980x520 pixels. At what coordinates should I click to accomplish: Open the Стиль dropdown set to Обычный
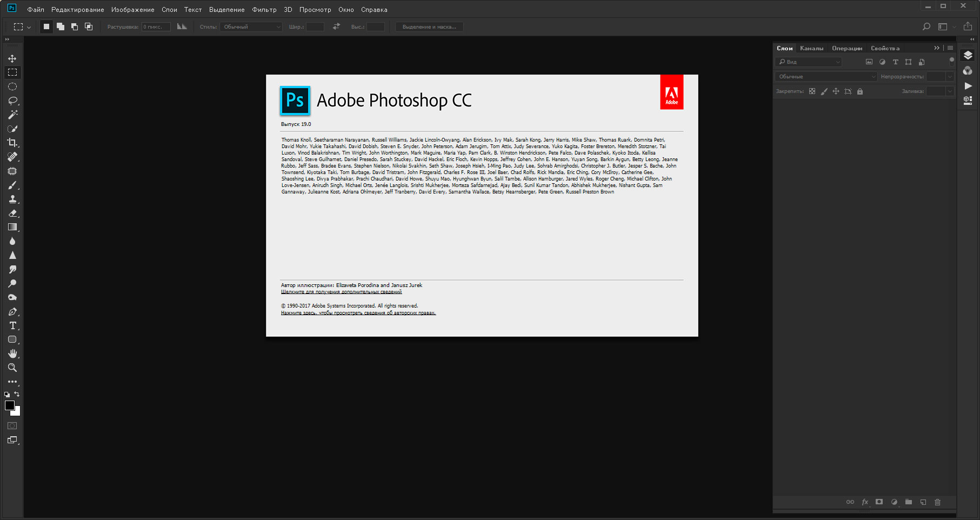tap(251, 26)
